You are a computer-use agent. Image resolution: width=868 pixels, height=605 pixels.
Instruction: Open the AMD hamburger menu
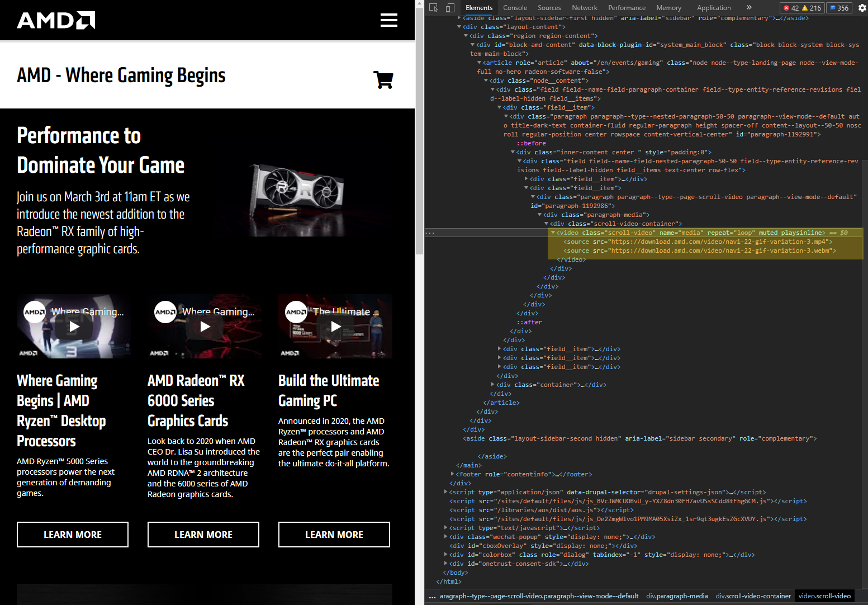[389, 20]
